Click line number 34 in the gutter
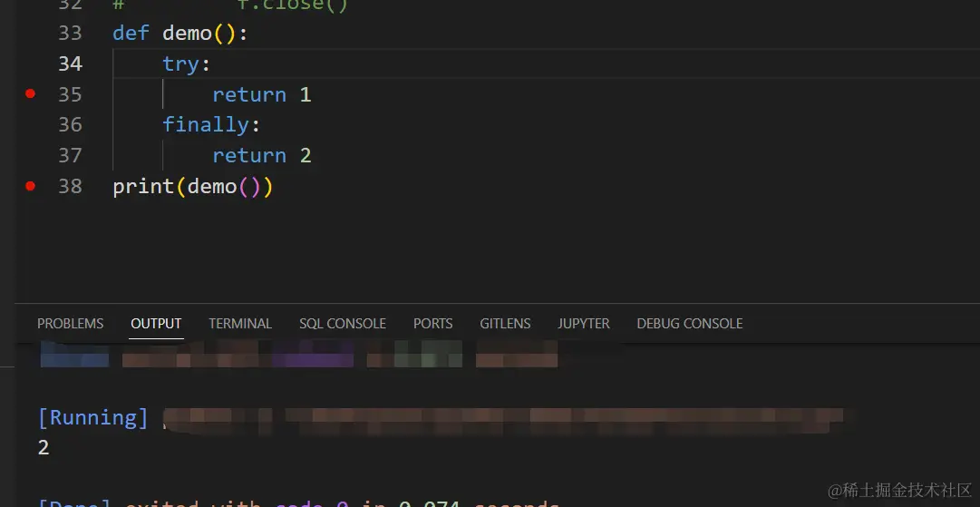Viewport: 980px width, 507px height. tap(70, 63)
